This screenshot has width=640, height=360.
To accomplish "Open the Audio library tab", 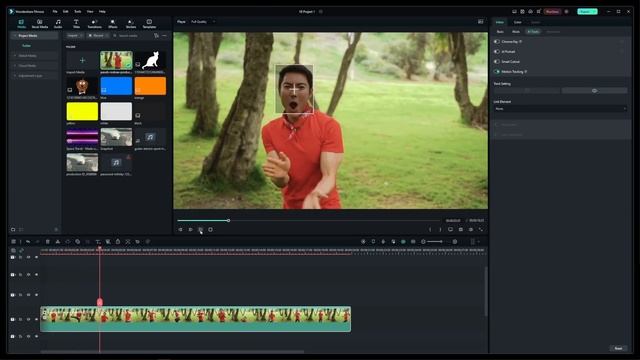I will pos(58,24).
